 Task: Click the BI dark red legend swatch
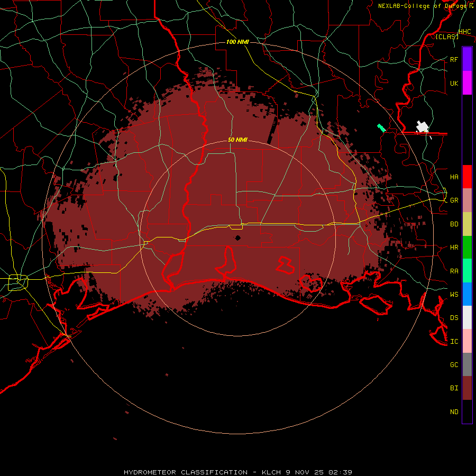tap(467, 388)
